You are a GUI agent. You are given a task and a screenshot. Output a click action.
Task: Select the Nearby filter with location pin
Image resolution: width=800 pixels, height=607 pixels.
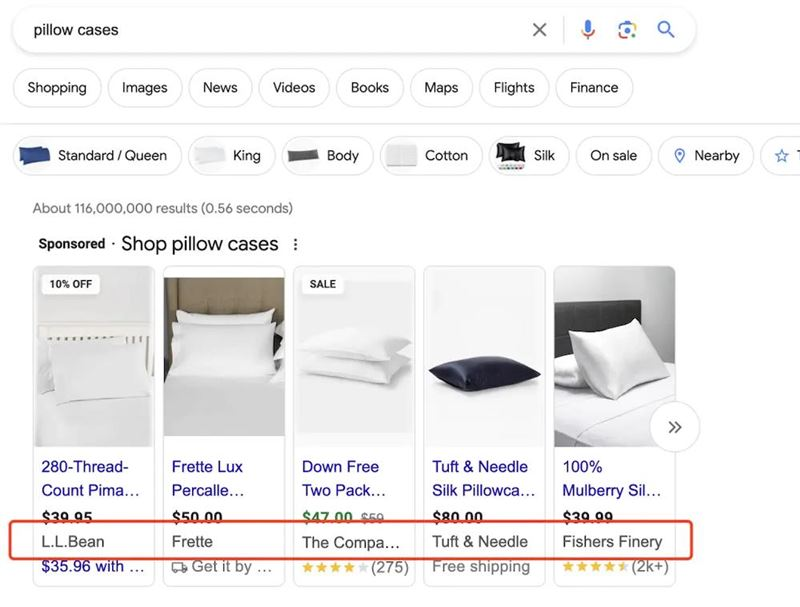(706, 156)
